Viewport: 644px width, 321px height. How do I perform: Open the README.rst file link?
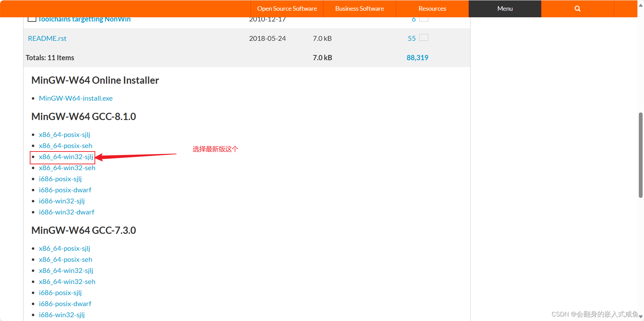pyautogui.click(x=47, y=38)
